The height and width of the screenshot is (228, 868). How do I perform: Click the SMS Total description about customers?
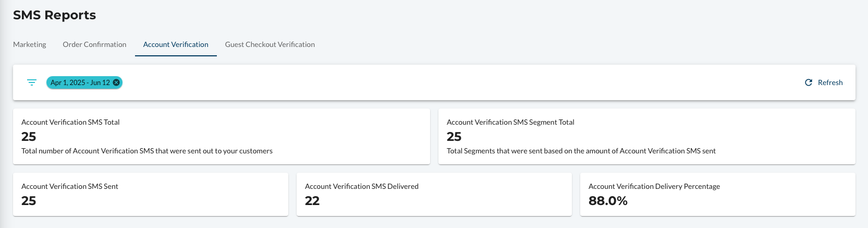[147, 151]
